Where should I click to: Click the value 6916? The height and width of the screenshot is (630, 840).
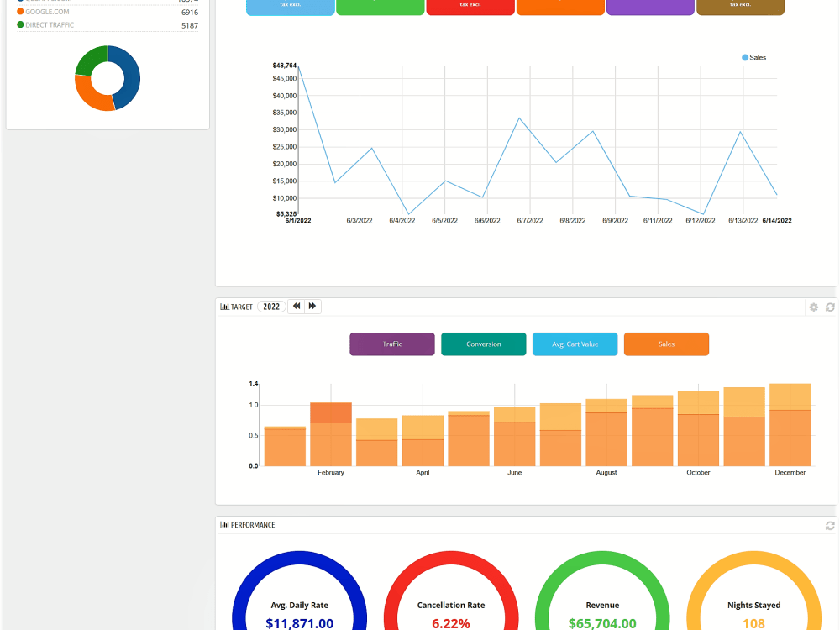(190, 12)
